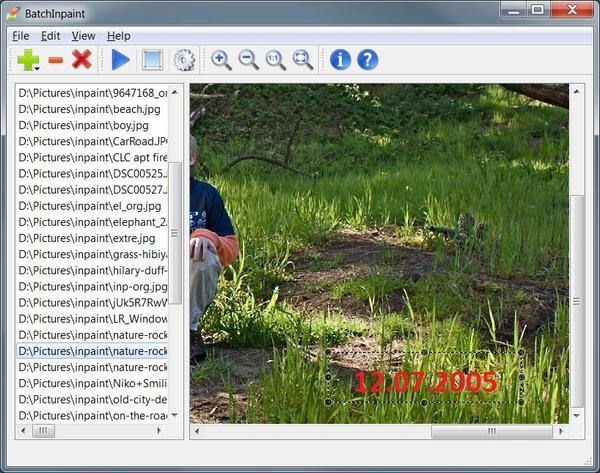600x473 pixels.
Task: Select the CLC apt fire file entry
Action: 92,158
